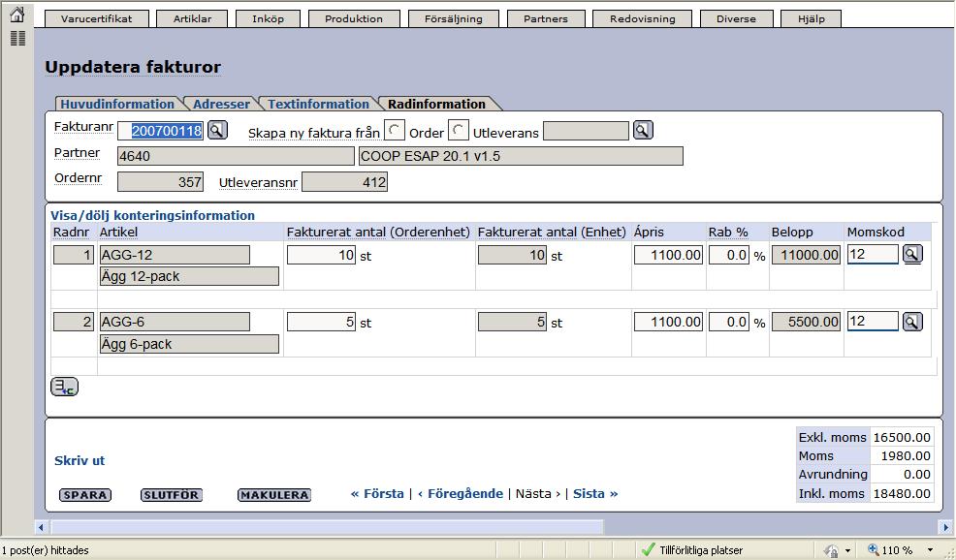Edit Fakturerat antal Orderenhet for AGG-6
Screen dimensions: 956x560
[321, 322]
